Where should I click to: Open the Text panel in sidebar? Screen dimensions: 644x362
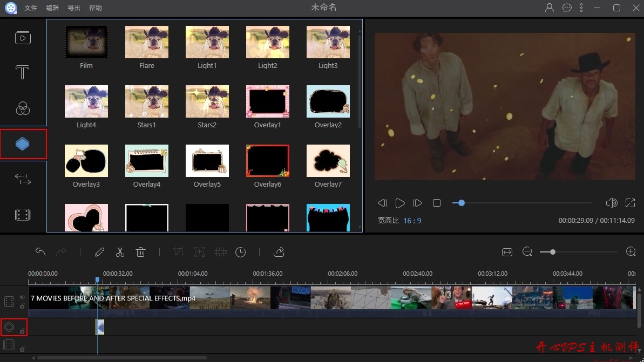pos(22,72)
